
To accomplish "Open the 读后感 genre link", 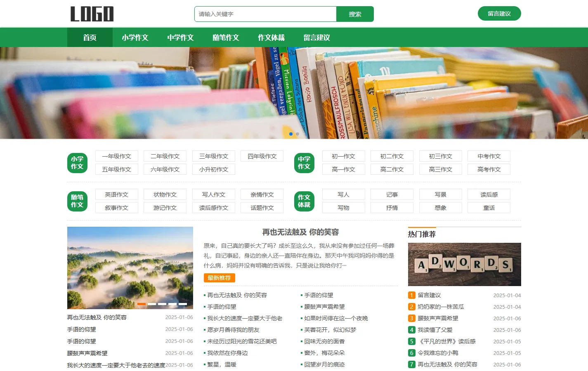I will [489, 195].
